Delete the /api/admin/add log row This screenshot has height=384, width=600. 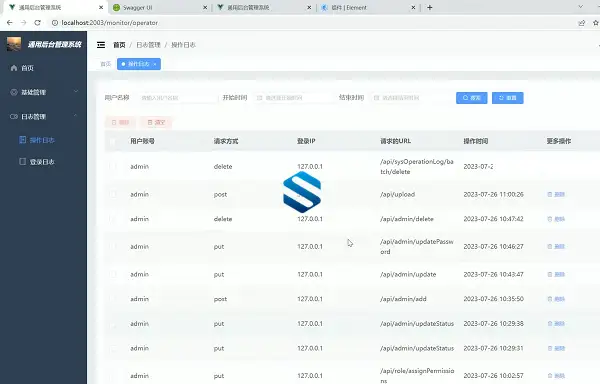coord(556,299)
